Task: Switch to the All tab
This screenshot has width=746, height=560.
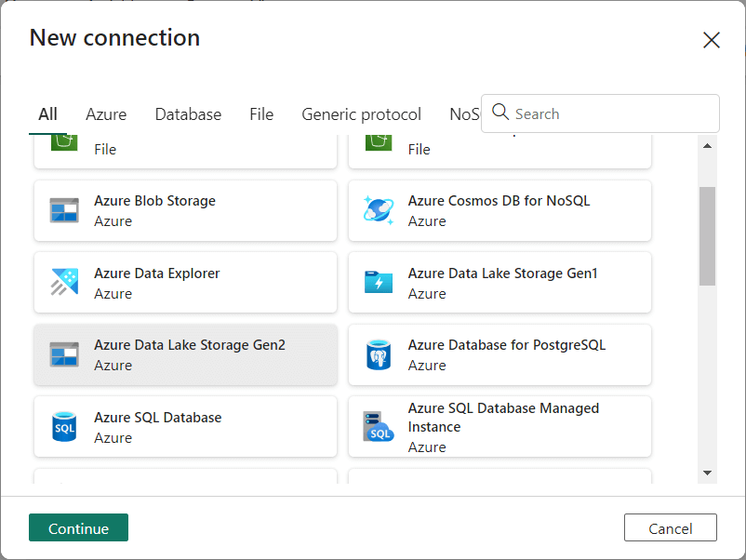Action: pos(47,114)
